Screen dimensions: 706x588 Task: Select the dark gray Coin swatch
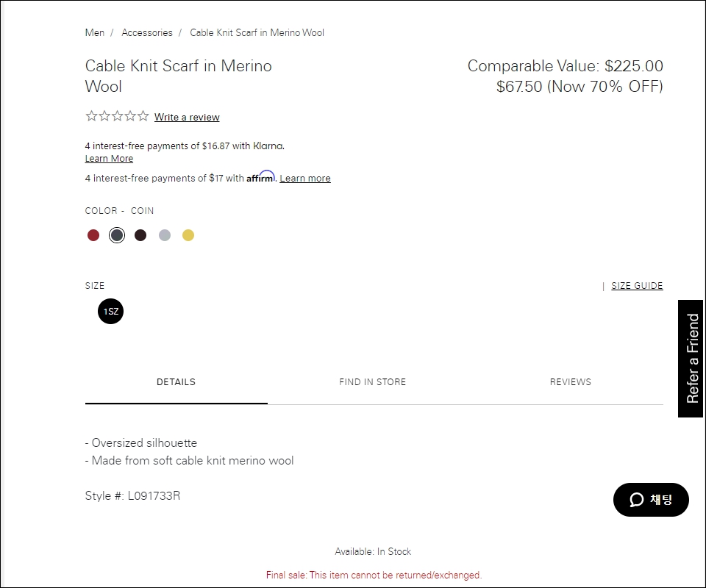[x=117, y=235]
